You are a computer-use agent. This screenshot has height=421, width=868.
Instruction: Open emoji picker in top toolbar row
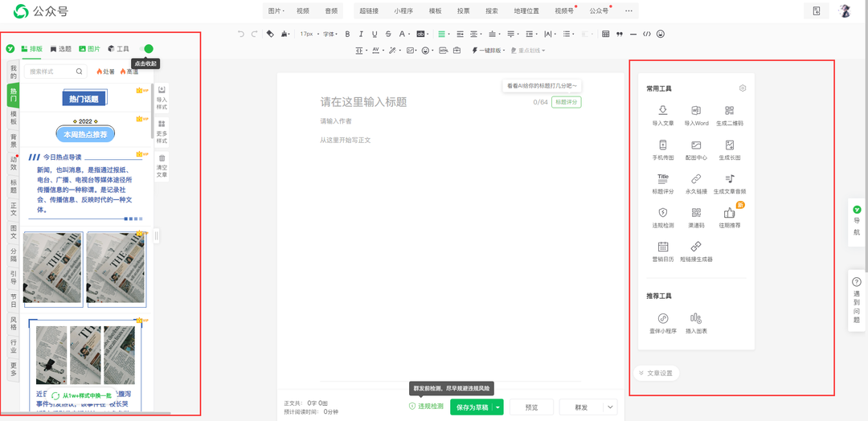pos(661,34)
